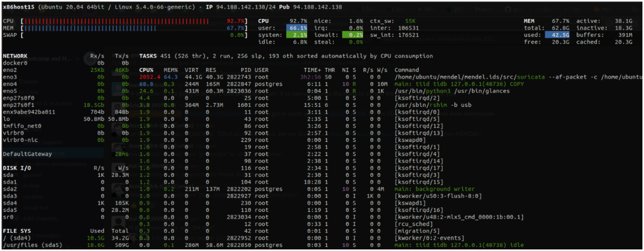Select the buffers: 391M value
The height and width of the screenshot is (251, 644).
pos(625,35)
